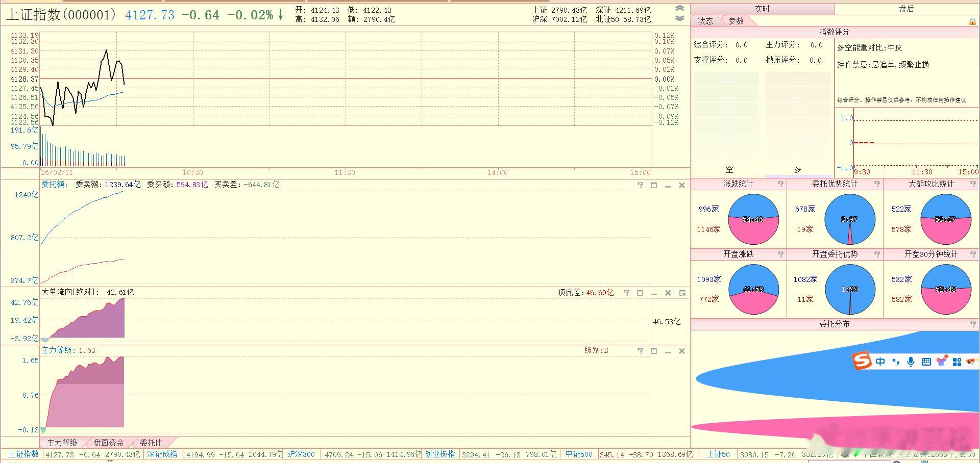
Task: Click 上证50 in the status bar
Action: (x=718, y=454)
